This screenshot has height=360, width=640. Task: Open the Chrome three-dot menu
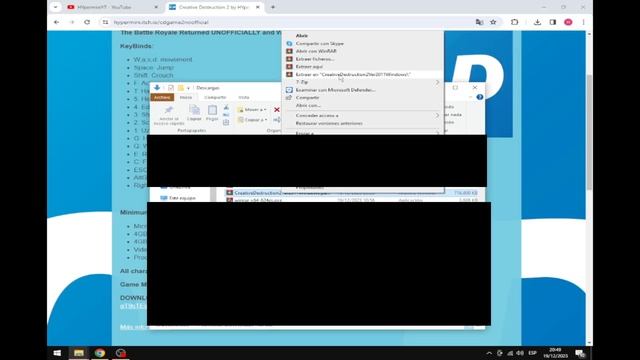(583, 22)
